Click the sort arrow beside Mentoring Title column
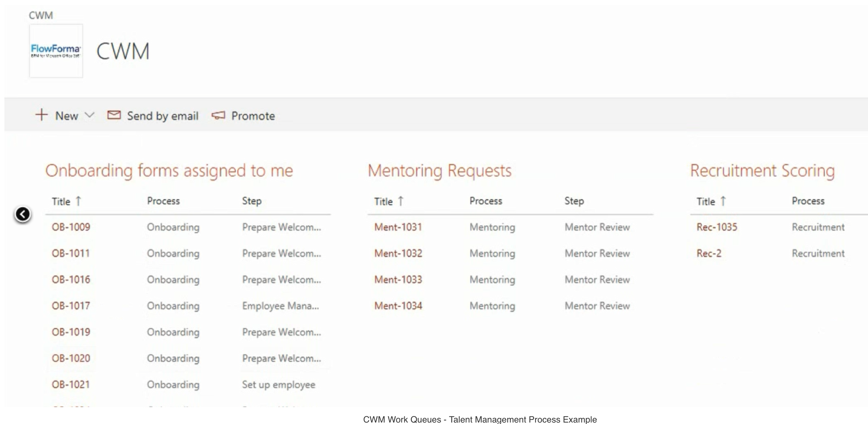Screen dimensions: 868x424 (x=401, y=201)
